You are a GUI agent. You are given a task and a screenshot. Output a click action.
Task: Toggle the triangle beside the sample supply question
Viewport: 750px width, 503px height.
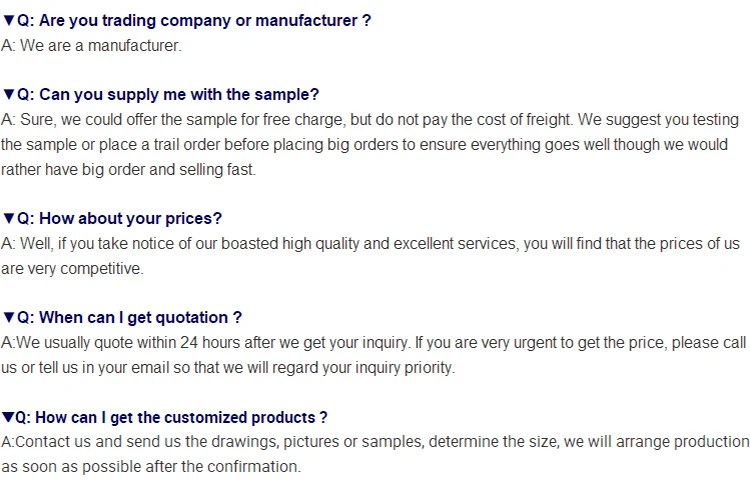(x=9, y=95)
